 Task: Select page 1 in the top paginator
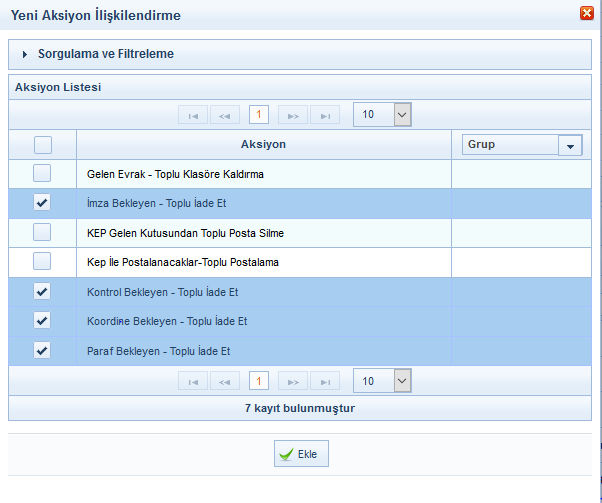[x=258, y=115]
